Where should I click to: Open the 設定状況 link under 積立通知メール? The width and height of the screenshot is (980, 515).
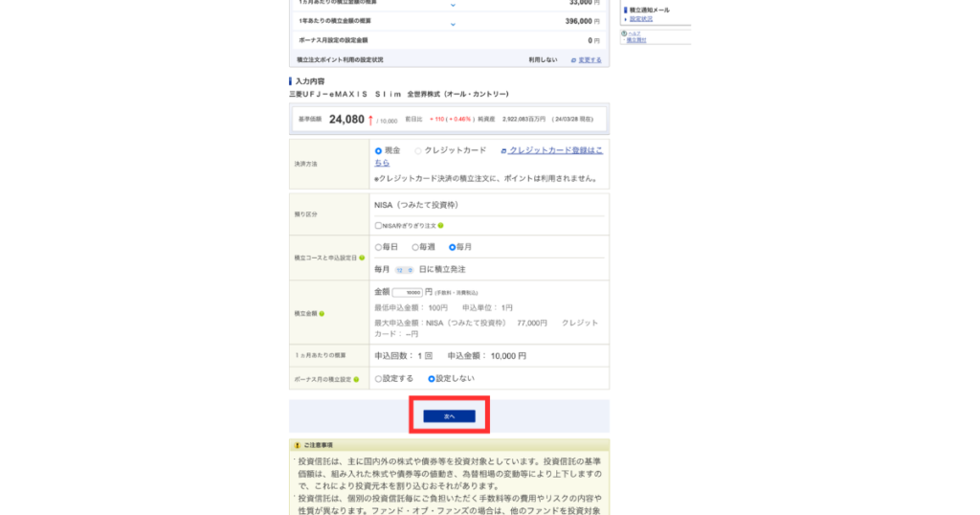coord(640,19)
